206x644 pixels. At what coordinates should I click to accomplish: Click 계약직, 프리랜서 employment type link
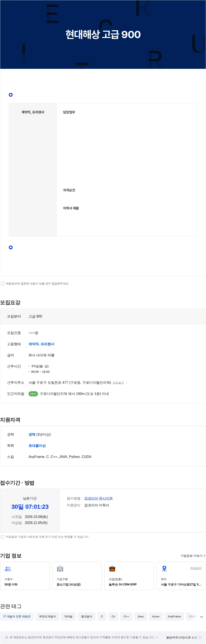point(41,344)
